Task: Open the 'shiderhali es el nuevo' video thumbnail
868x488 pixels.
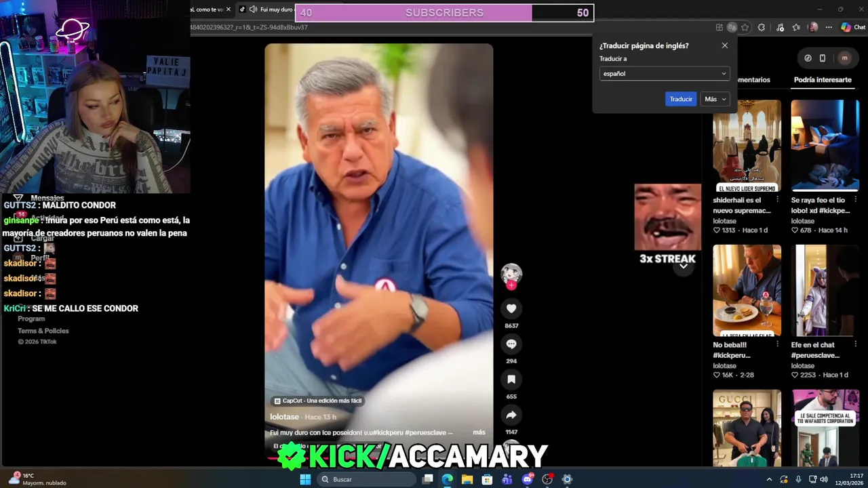Action: coord(747,146)
